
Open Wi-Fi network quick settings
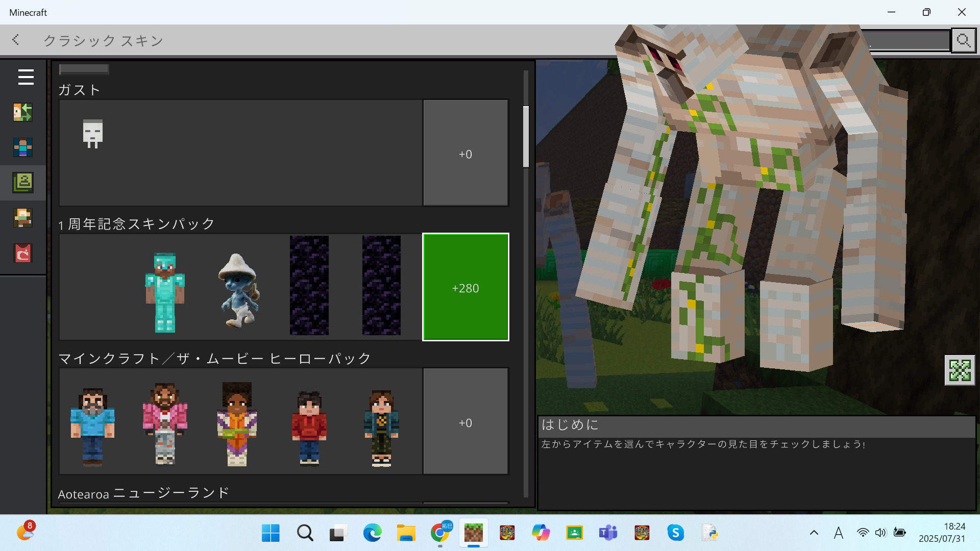tap(863, 533)
